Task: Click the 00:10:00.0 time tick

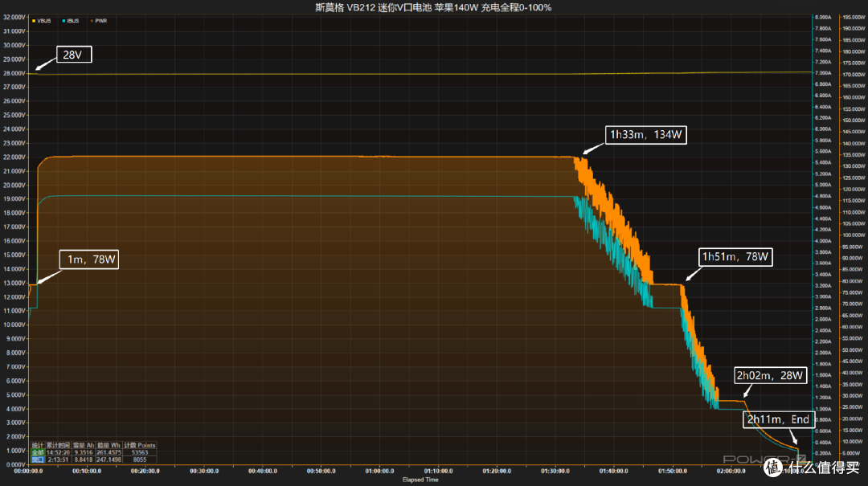Action: 87,471
